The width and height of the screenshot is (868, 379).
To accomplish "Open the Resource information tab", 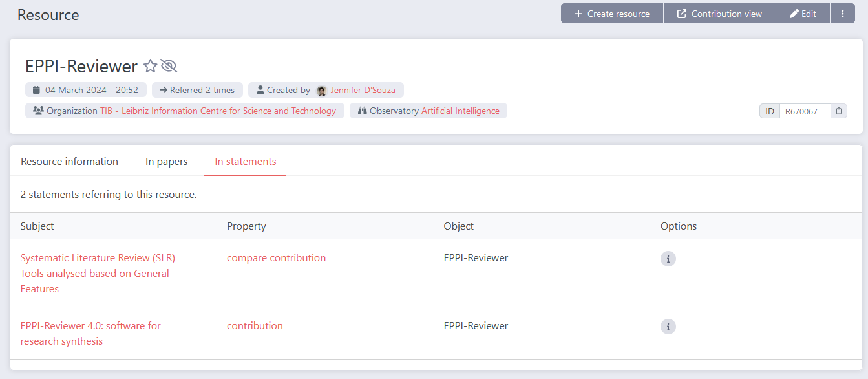I will point(69,160).
